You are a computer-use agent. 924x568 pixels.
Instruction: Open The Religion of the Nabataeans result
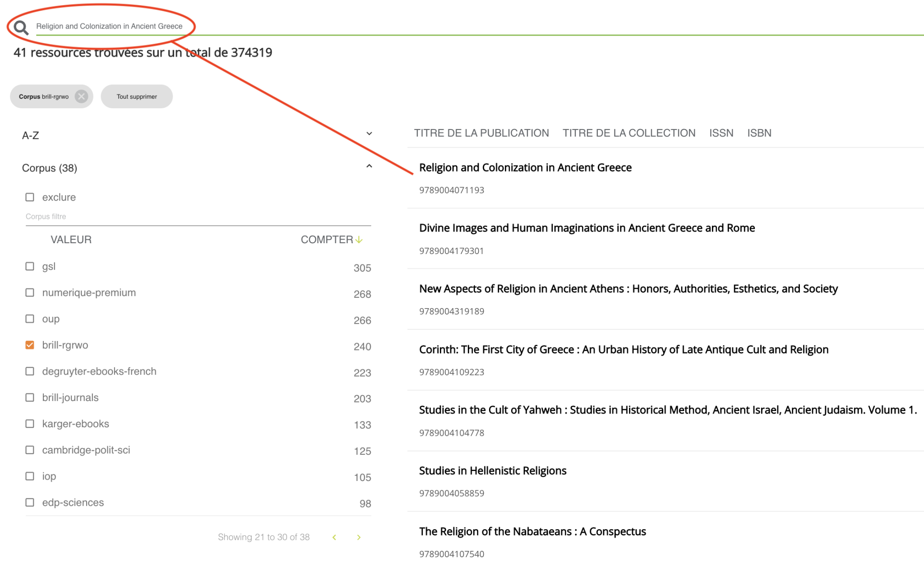tap(532, 531)
